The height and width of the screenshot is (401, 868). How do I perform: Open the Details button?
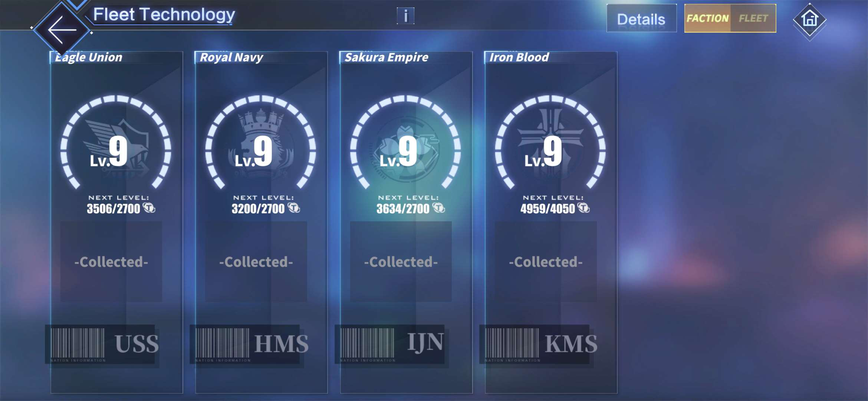641,19
